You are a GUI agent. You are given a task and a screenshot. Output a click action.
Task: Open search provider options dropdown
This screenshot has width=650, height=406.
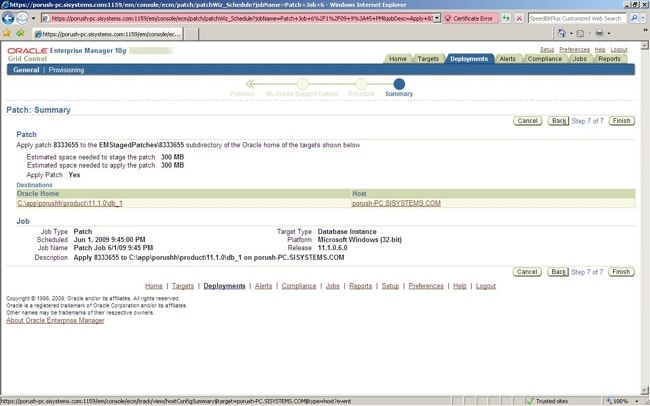643,19
